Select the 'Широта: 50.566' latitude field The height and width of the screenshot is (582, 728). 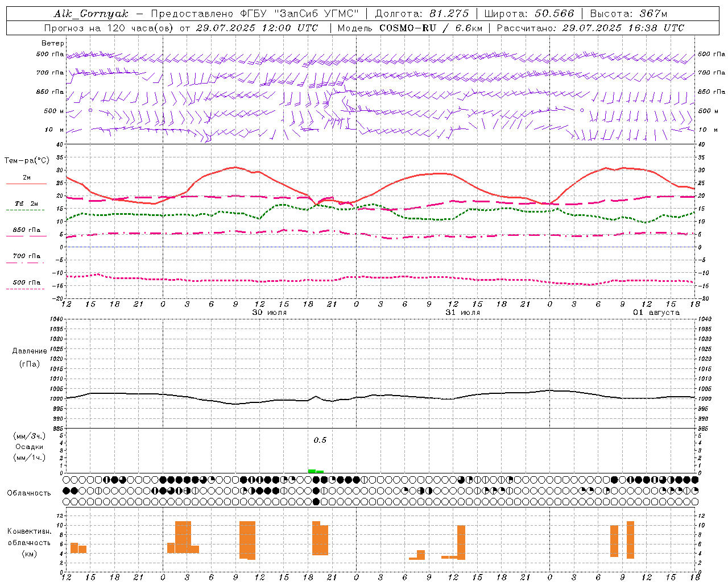pos(529,14)
